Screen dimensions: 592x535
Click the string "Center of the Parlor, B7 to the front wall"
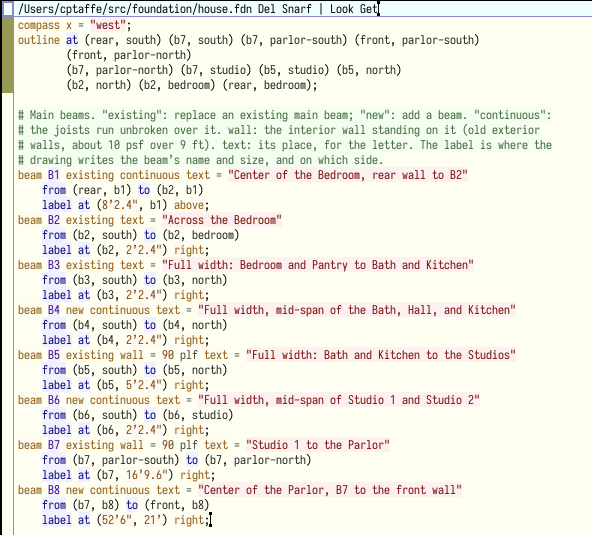pos(330,490)
